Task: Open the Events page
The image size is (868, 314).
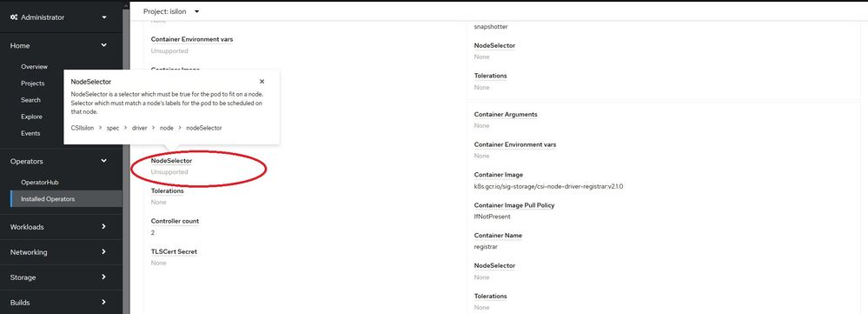Action: click(30, 133)
